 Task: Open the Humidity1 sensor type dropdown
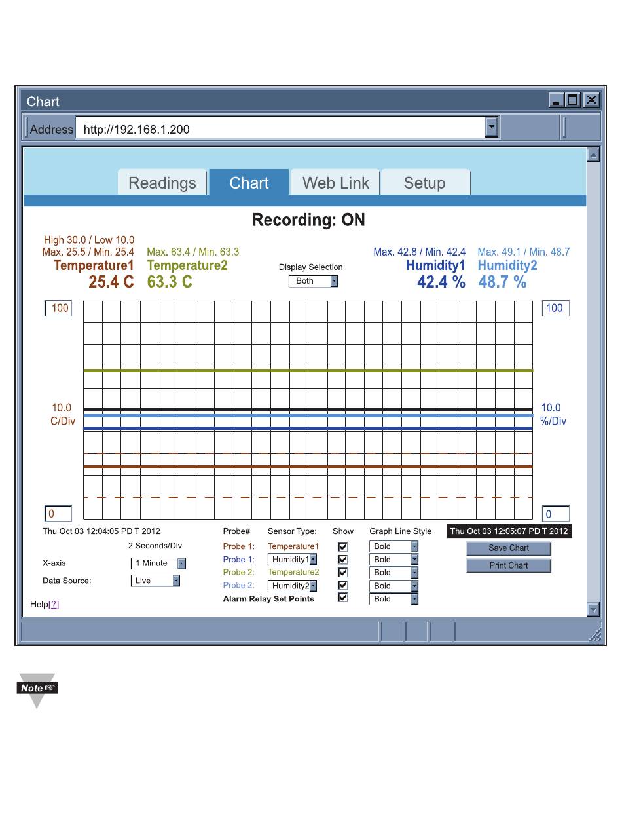[293, 560]
